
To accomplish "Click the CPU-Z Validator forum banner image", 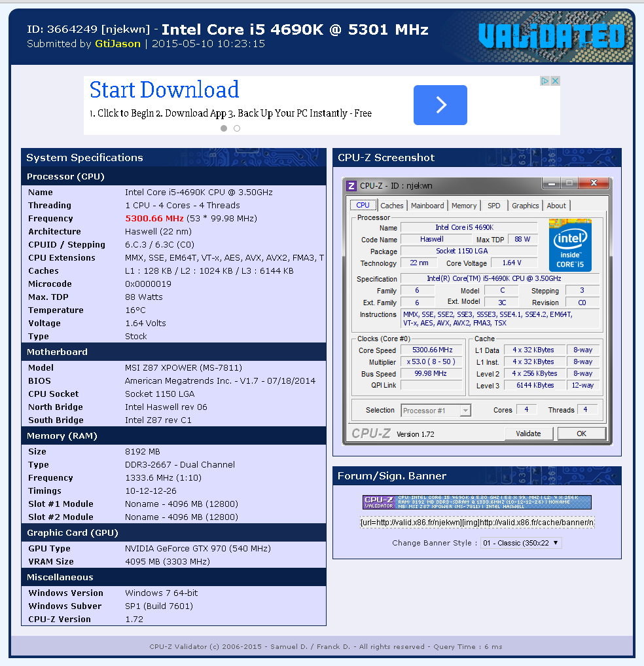I will click(476, 502).
